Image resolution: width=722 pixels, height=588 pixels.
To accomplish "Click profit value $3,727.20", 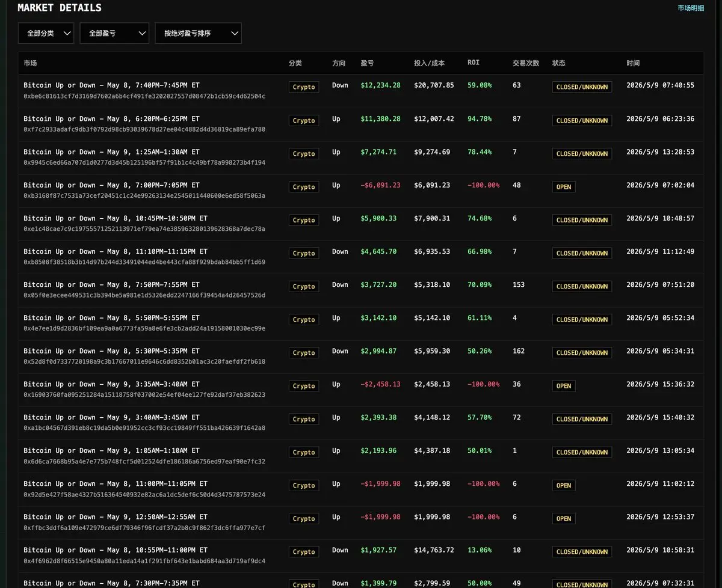I will click(x=378, y=284).
